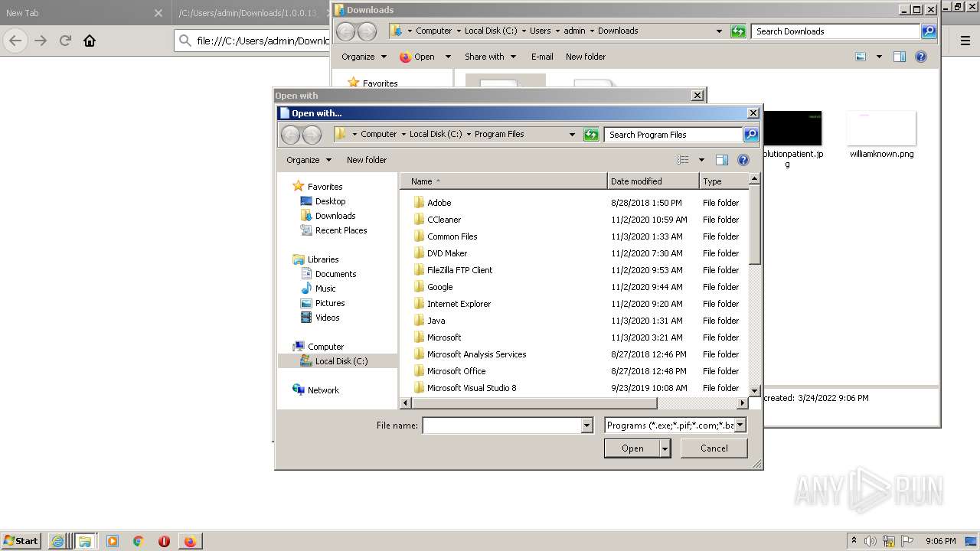Open the view options dropdown arrow in Open with
The height and width of the screenshot is (551, 980).
[701, 160]
